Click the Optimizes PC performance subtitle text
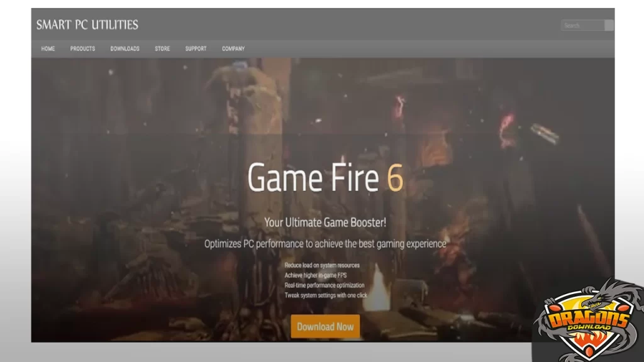 (x=325, y=242)
